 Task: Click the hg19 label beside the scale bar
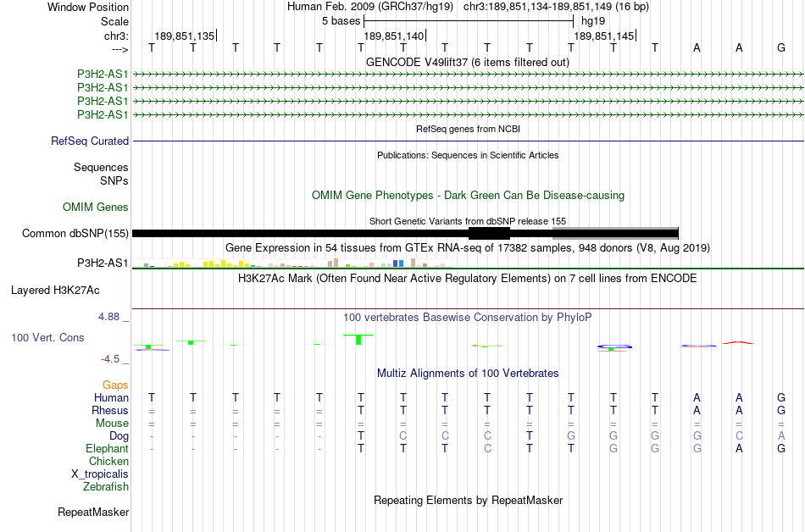(x=593, y=21)
